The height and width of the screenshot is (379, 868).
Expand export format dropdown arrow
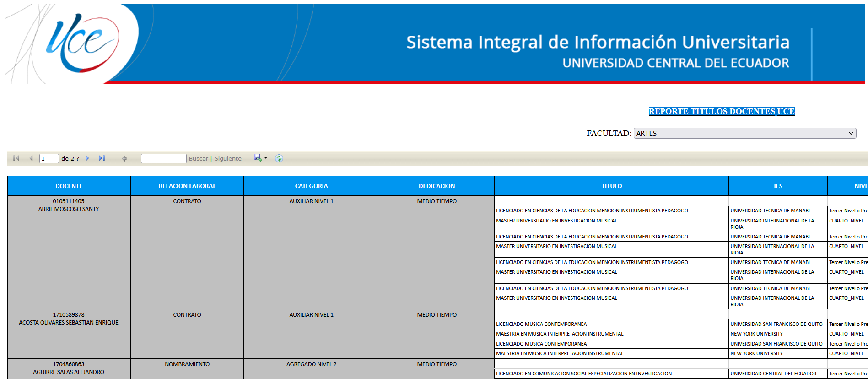pos(266,158)
